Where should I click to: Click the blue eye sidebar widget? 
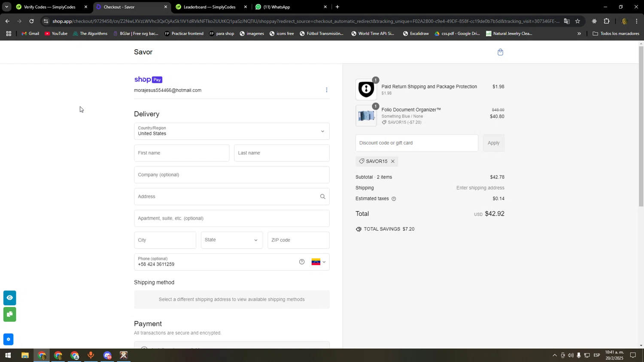(x=9, y=298)
